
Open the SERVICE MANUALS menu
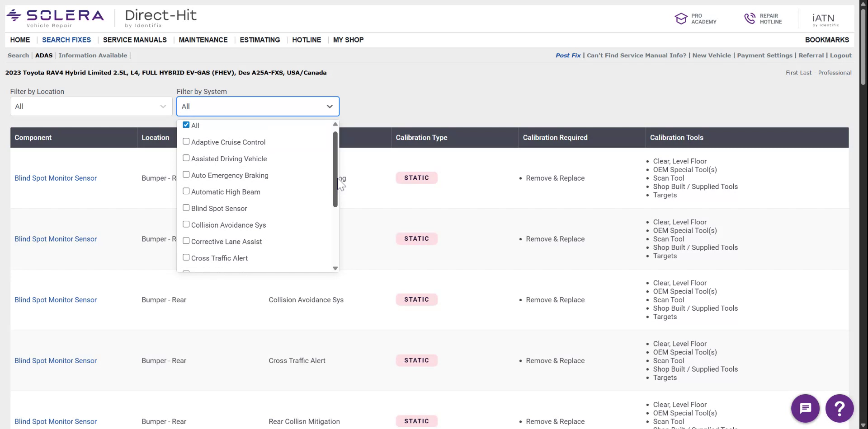[x=134, y=40]
